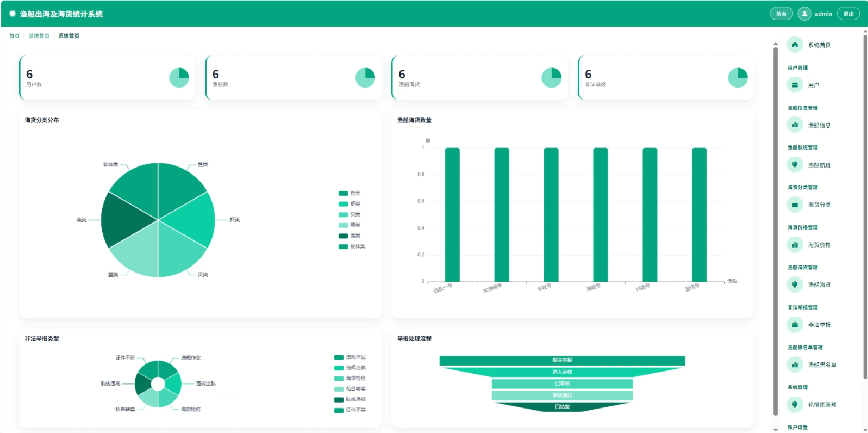Click the pie icon on 非法举报 card
Viewport: 868px width, 433px height.
click(x=738, y=78)
